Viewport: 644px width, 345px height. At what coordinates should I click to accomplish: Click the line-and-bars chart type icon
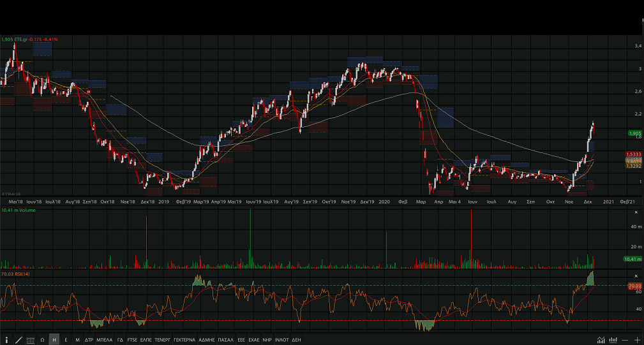(601, 340)
